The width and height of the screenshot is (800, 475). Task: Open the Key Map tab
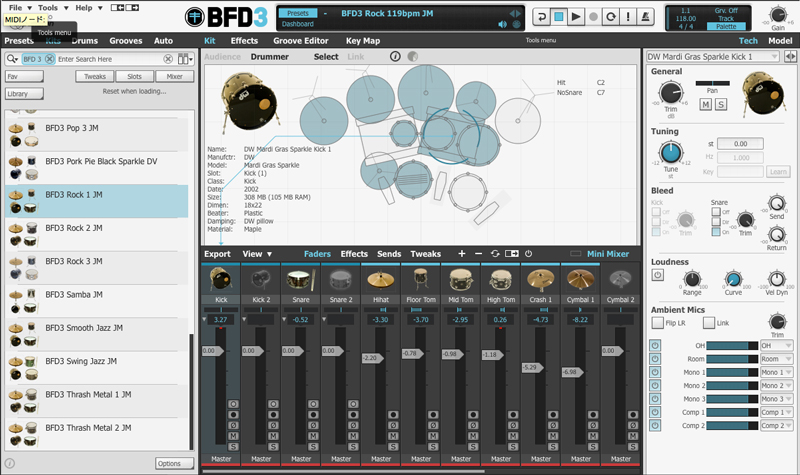(363, 41)
